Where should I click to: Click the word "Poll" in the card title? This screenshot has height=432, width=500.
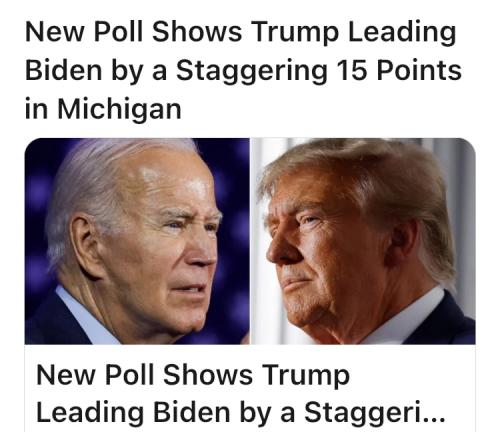click(x=129, y=375)
